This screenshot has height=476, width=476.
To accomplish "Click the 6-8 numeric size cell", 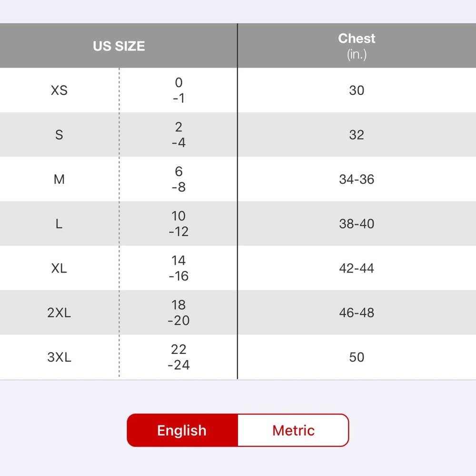I will click(x=178, y=179).
